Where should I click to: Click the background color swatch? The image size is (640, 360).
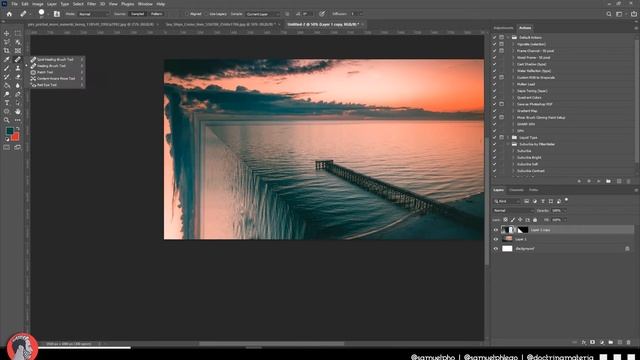(16, 137)
